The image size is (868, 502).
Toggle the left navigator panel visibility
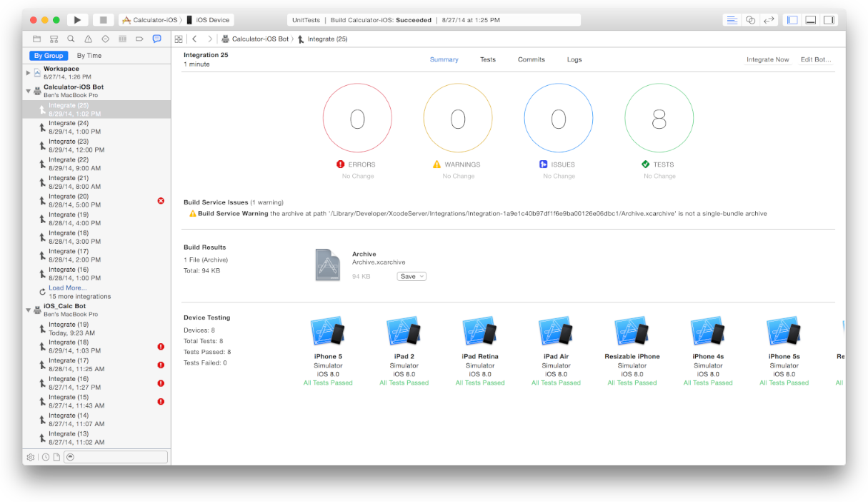pyautogui.click(x=792, y=20)
